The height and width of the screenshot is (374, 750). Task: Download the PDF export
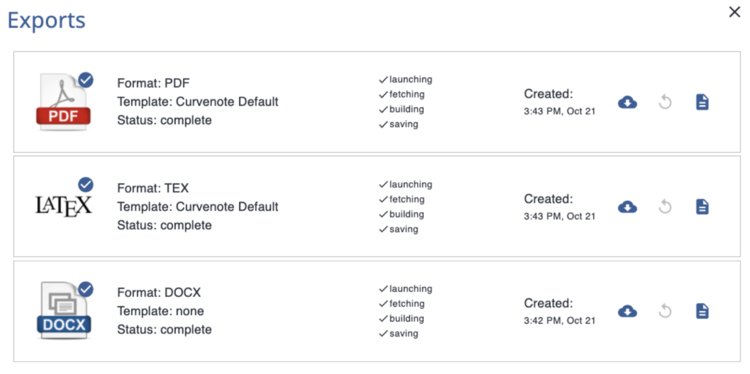click(x=627, y=102)
